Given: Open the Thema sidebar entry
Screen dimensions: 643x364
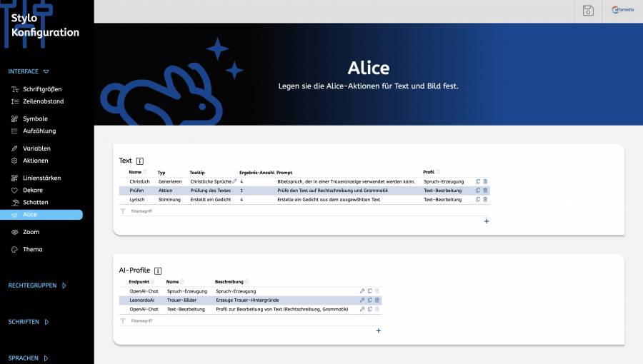Looking at the screenshot, I should (x=32, y=249).
